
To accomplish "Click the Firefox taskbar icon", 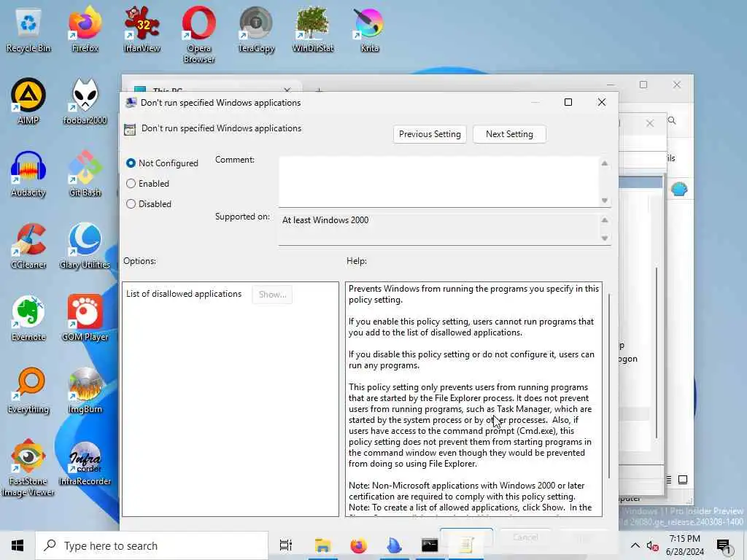I will 358,545.
